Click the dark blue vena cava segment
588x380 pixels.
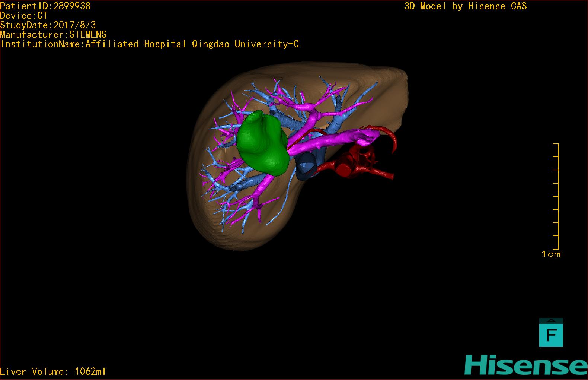(306, 167)
